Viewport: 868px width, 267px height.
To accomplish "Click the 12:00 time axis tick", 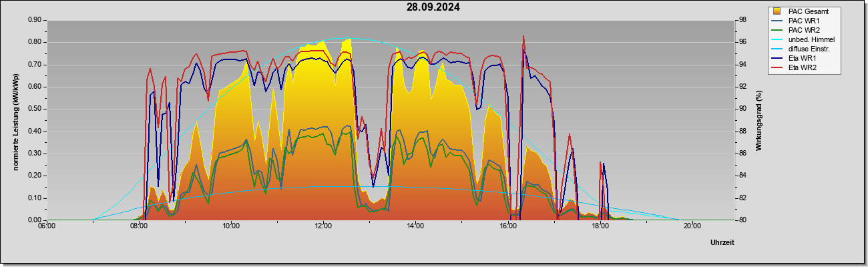I will point(323,226).
